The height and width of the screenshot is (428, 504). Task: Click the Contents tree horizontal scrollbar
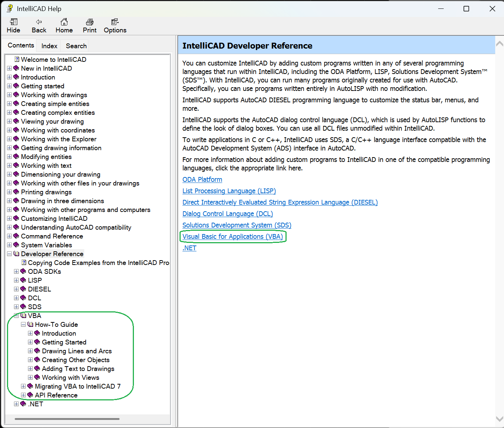point(67,419)
